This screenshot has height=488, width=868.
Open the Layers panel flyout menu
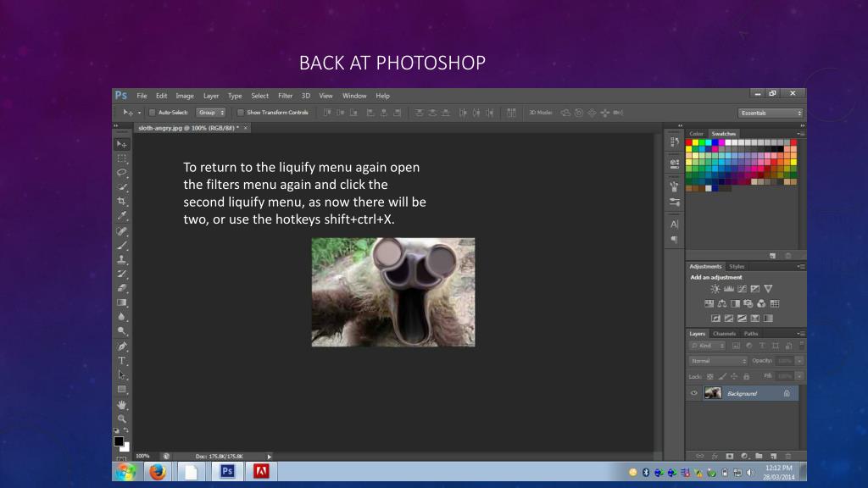pyautogui.click(x=800, y=334)
